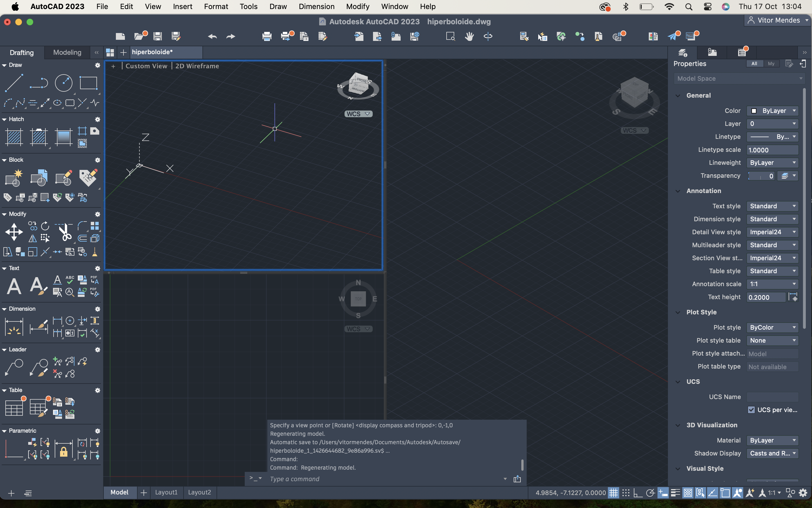Open the Vitor Mendes account button

(778, 21)
